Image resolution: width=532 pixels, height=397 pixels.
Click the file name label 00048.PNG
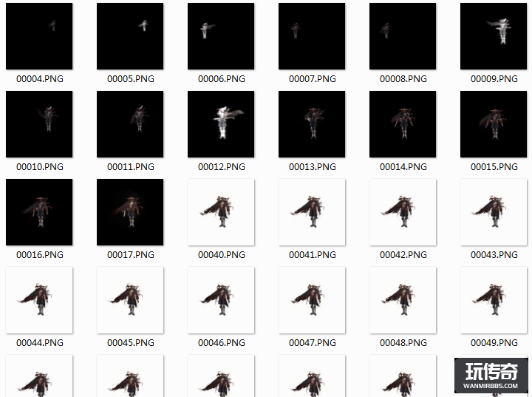[x=403, y=343]
